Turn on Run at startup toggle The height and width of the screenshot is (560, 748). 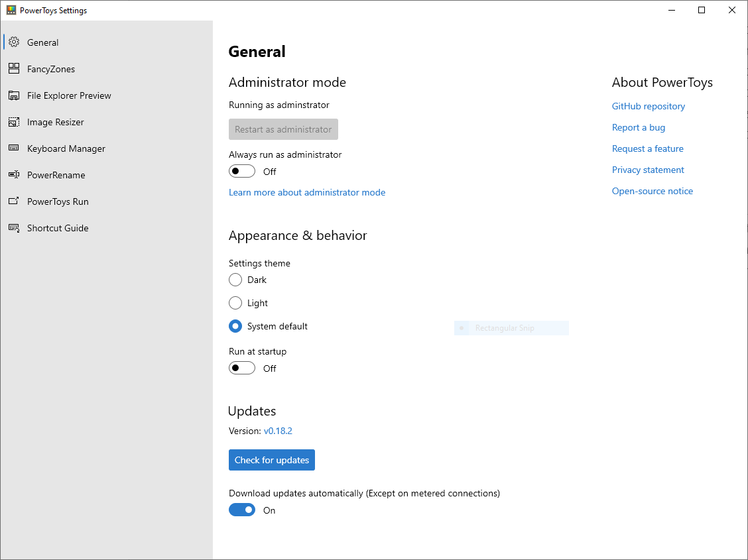[x=242, y=368]
